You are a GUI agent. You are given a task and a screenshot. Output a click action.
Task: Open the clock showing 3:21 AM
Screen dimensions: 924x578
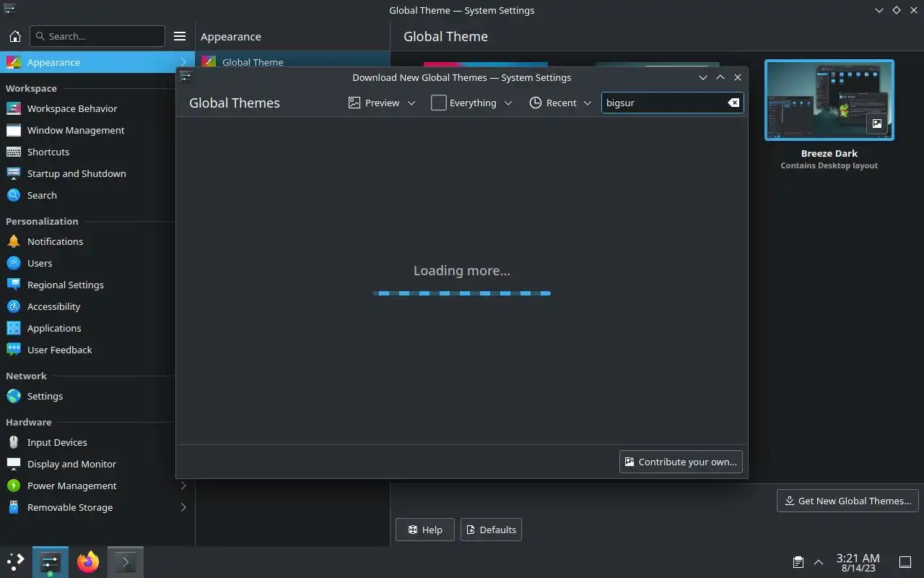858,562
